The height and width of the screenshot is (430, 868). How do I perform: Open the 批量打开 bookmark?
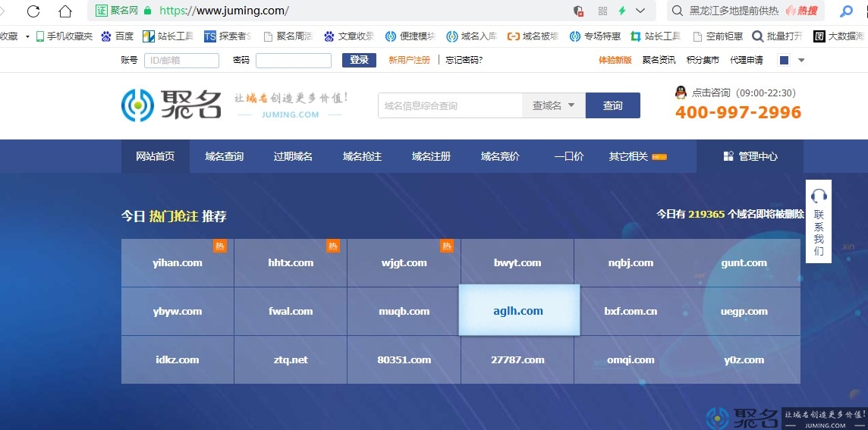(777, 36)
